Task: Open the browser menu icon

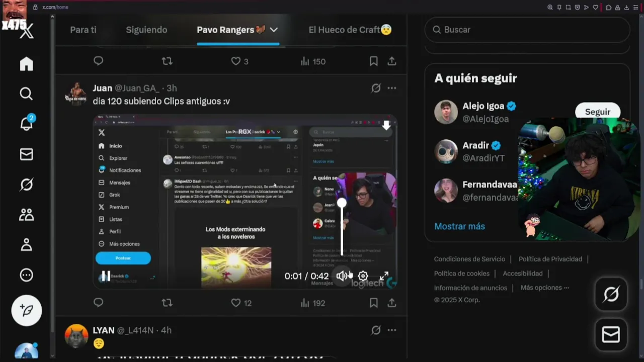Action: click(x=635, y=7)
